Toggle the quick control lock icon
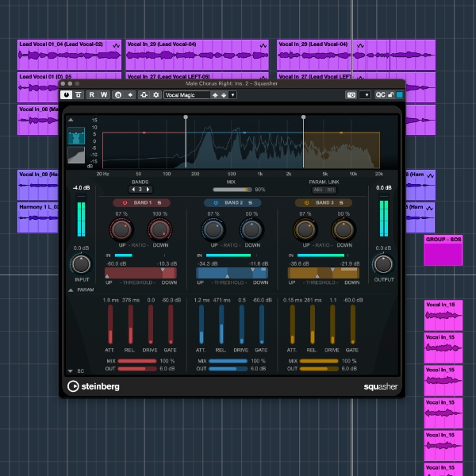 (391, 95)
